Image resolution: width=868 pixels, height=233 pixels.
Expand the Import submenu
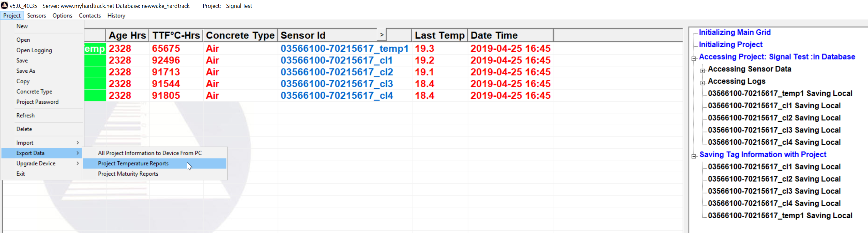[42, 143]
